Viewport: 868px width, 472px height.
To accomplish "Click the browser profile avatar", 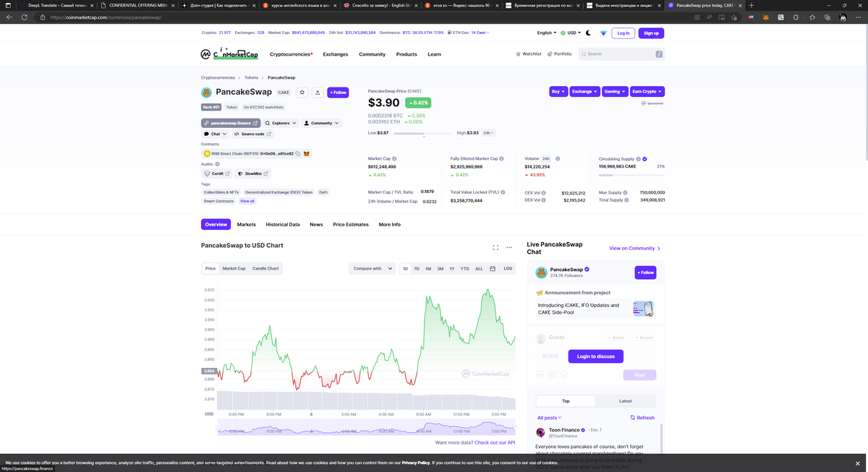I will pyautogui.click(x=843, y=17).
